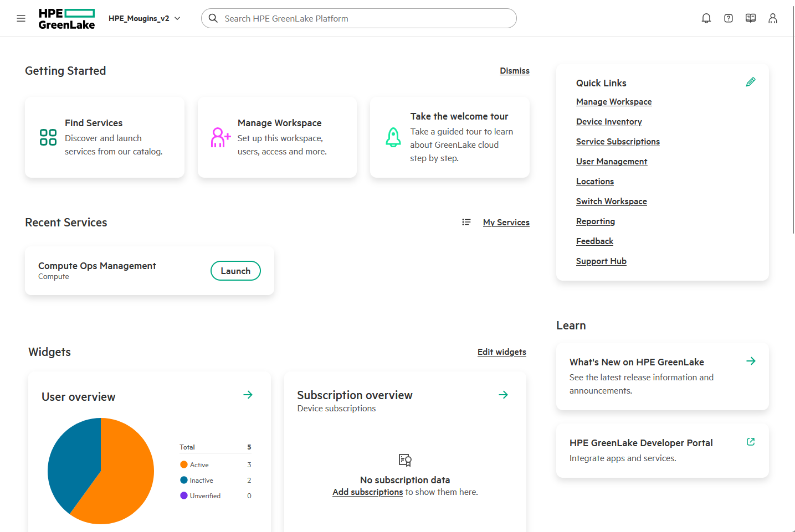The width and height of the screenshot is (795, 532).
Task: Edit Quick Links with pencil icon
Action: coord(750,82)
